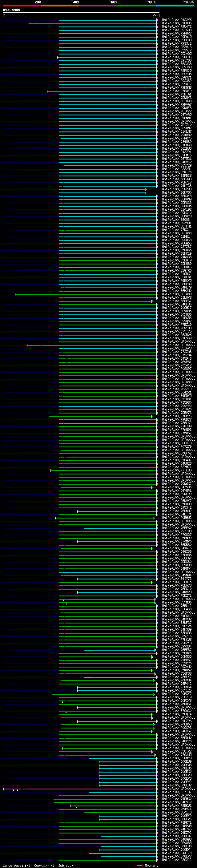Screen dimensions: 197x868
Task: Click the green alignment bar of UniRef100_A7Q8E9
Action: tap(103, 91)
